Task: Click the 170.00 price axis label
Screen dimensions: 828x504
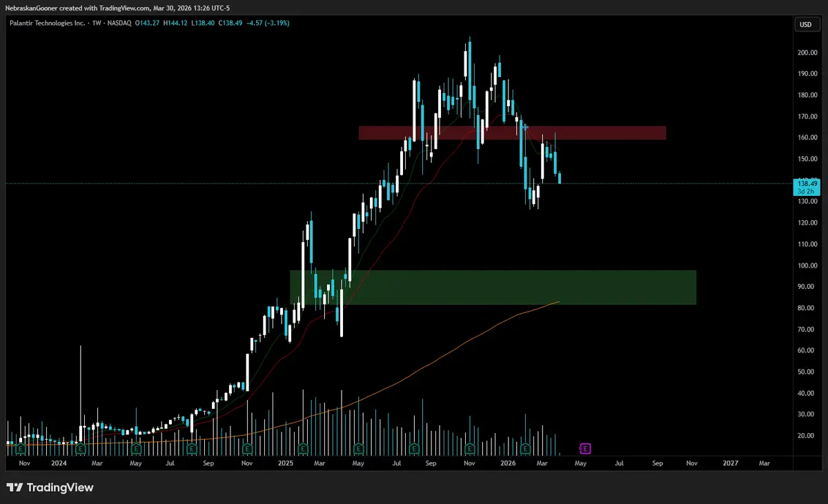Action: point(807,117)
